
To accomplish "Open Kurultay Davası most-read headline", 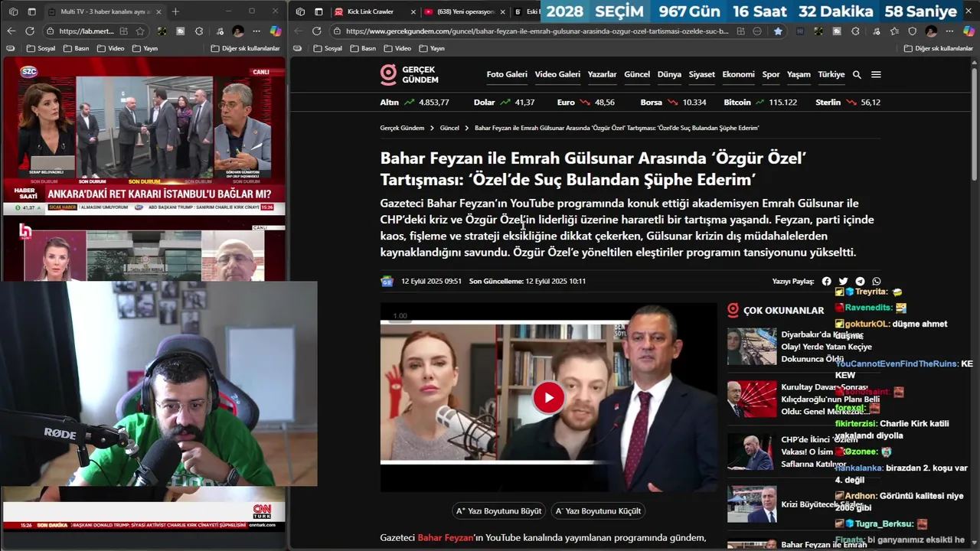I will [x=830, y=399].
